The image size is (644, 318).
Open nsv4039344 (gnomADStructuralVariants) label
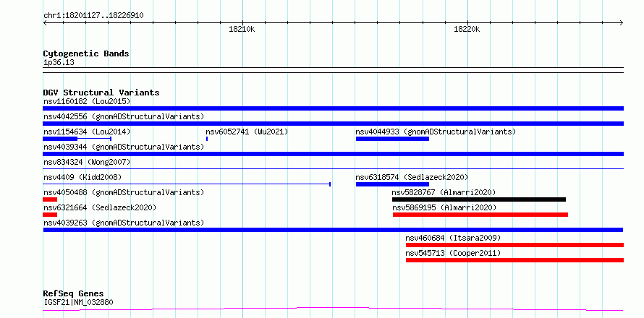tap(124, 147)
